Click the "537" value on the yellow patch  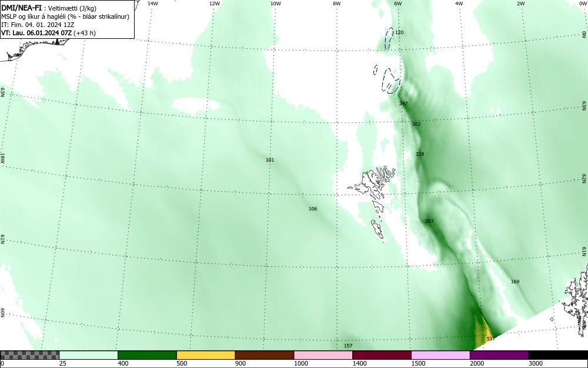pyautogui.click(x=491, y=339)
